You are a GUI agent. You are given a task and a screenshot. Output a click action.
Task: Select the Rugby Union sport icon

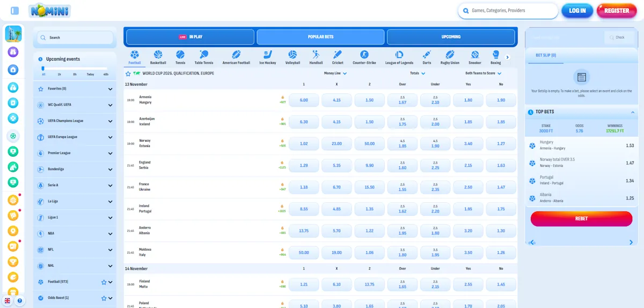[x=450, y=55]
